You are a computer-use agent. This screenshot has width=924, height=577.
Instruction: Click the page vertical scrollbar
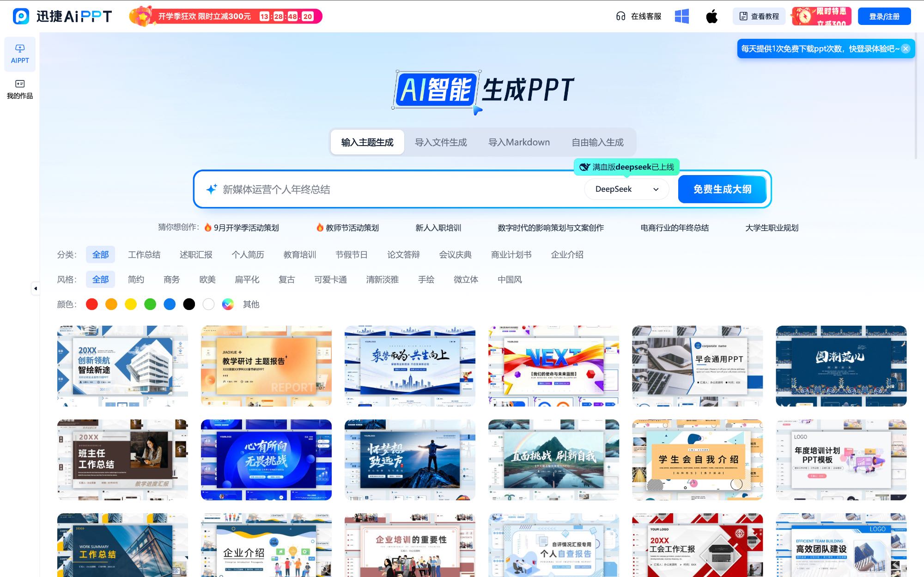coord(916,97)
